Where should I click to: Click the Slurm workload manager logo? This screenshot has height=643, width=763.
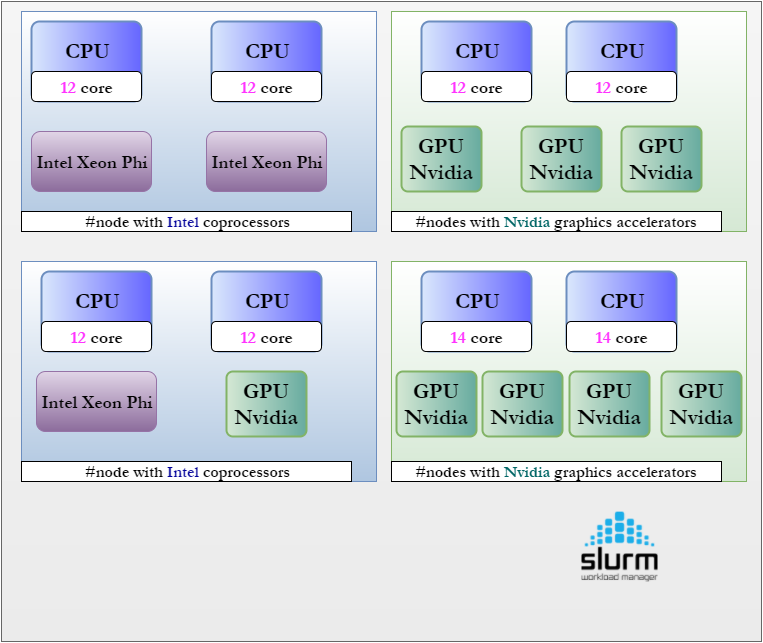pyautogui.click(x=619, y=546)
